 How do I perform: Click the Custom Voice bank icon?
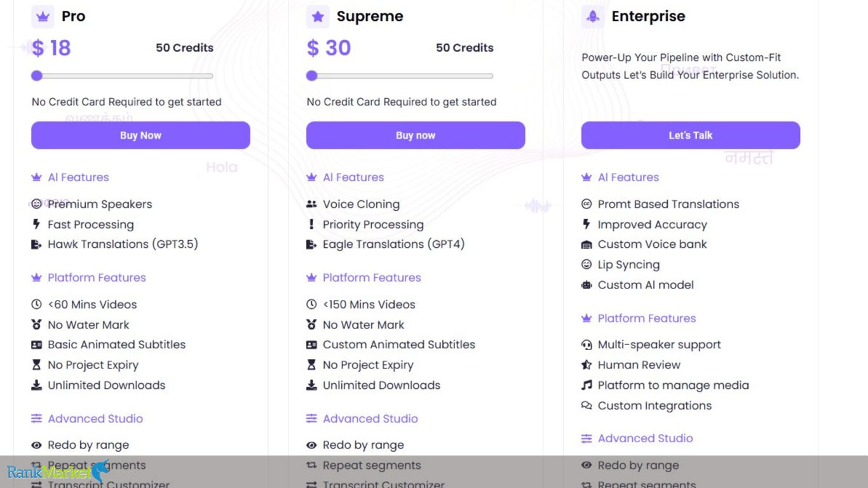point(587,245)
